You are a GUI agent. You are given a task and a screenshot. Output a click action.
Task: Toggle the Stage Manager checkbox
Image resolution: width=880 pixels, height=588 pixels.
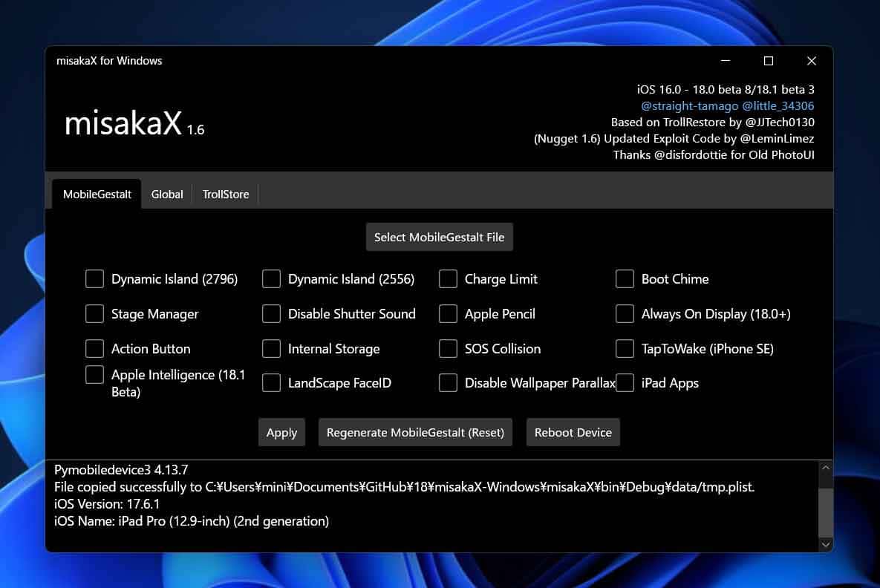(94, 314)
